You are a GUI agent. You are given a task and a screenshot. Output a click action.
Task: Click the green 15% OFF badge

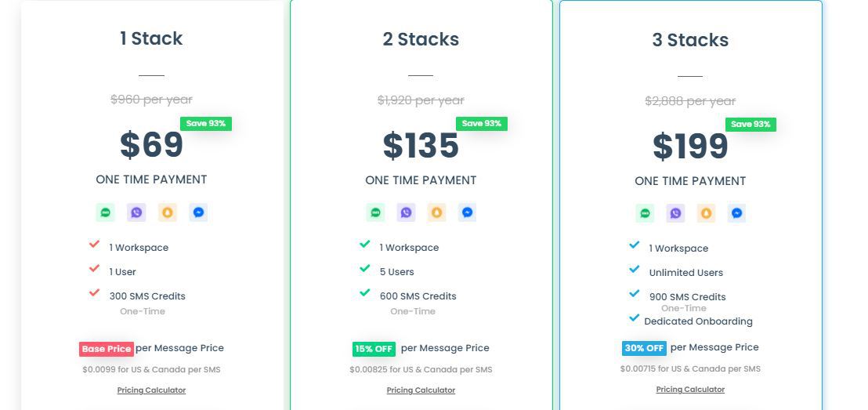click(x=374, y=349)
